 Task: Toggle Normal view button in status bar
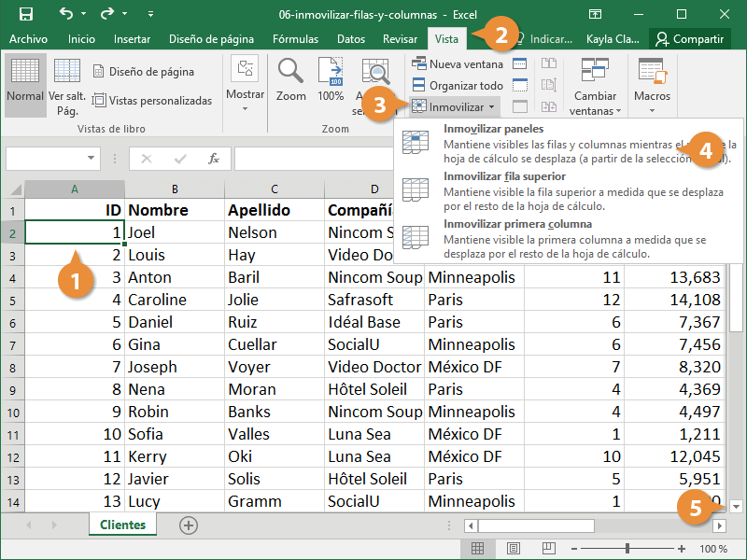pos(477,549)
